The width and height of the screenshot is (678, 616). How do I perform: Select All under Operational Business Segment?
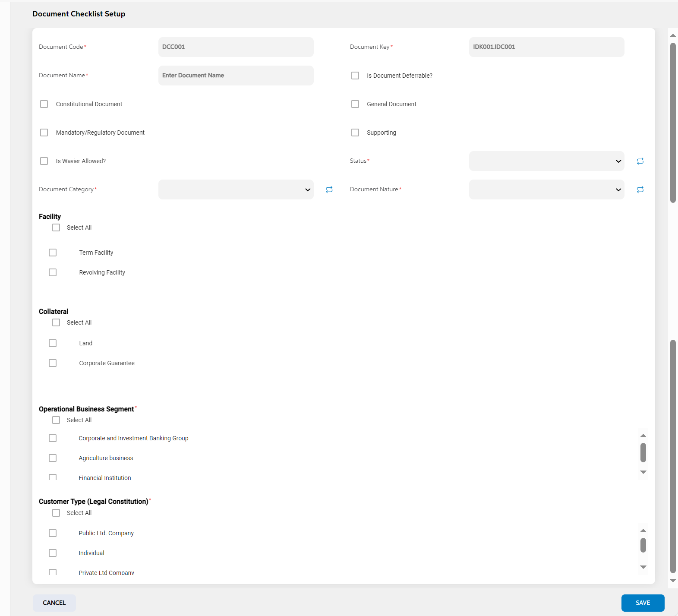tap(56, 420)
